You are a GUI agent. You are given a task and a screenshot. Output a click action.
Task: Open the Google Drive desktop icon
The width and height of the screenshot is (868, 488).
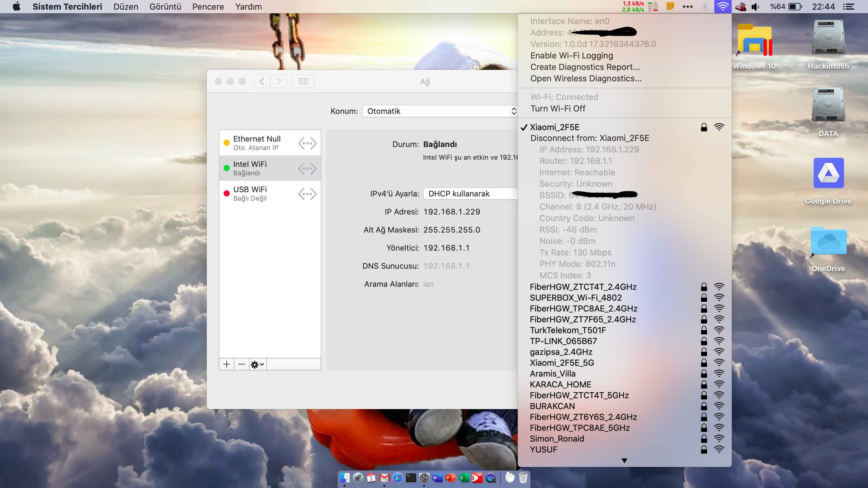coord(828,174)
